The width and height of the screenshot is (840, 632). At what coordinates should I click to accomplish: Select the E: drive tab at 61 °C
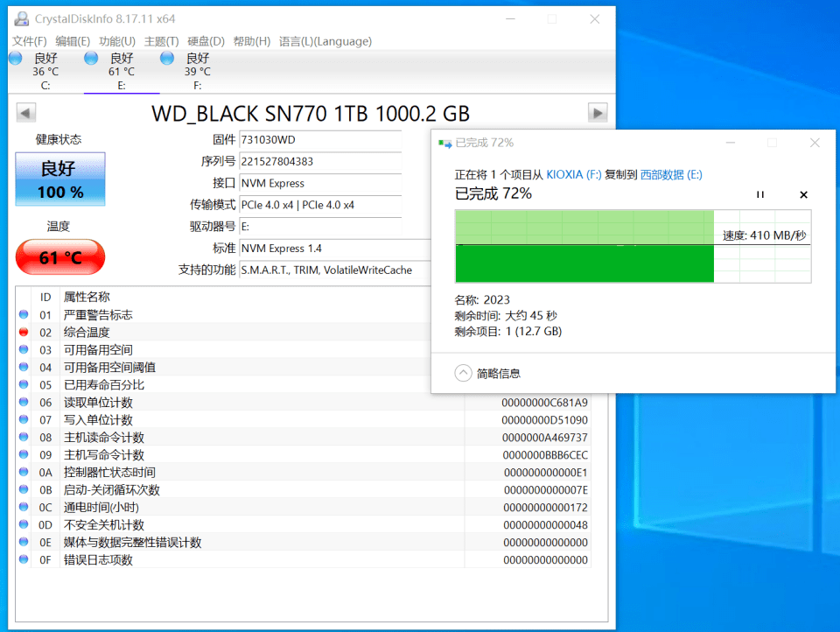[122, 71]
